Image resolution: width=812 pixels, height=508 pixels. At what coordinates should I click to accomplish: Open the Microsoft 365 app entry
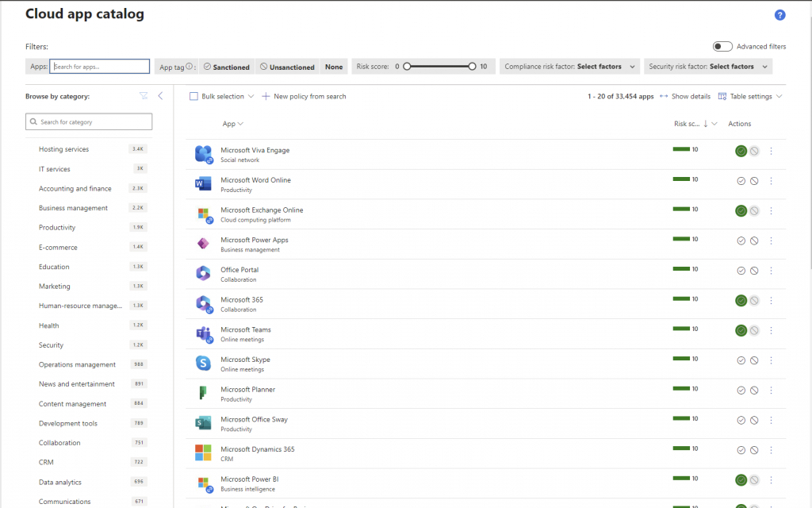242,299
